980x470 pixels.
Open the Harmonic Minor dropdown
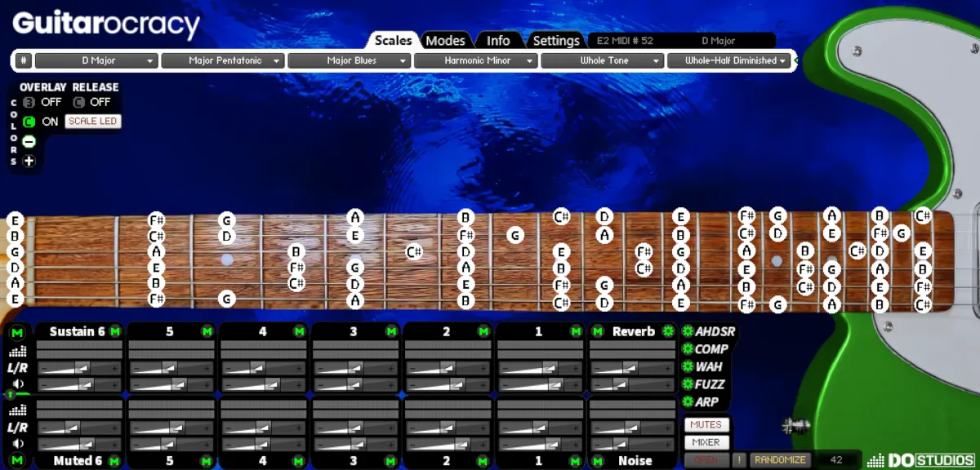[476, 60]
